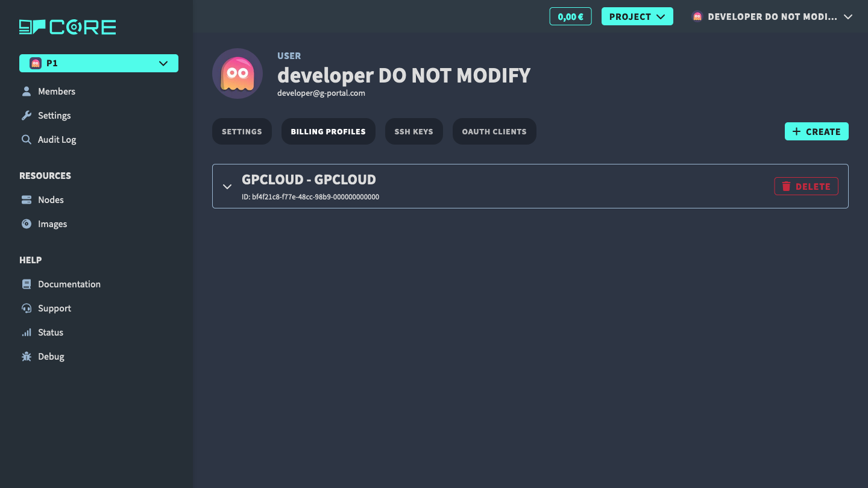Open the PROJECT dropdown in top bar

(x=637, y=16)
